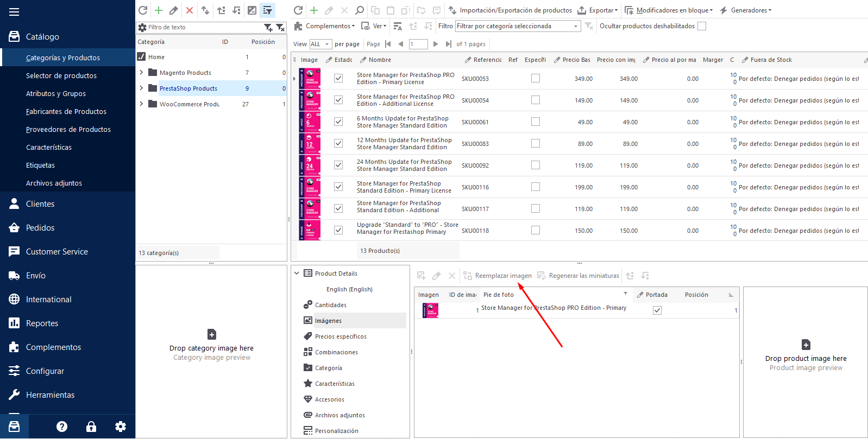Open settings gear in the sidebar footer
The width and height of the screenshot is (868, 439).
point(121,427)
